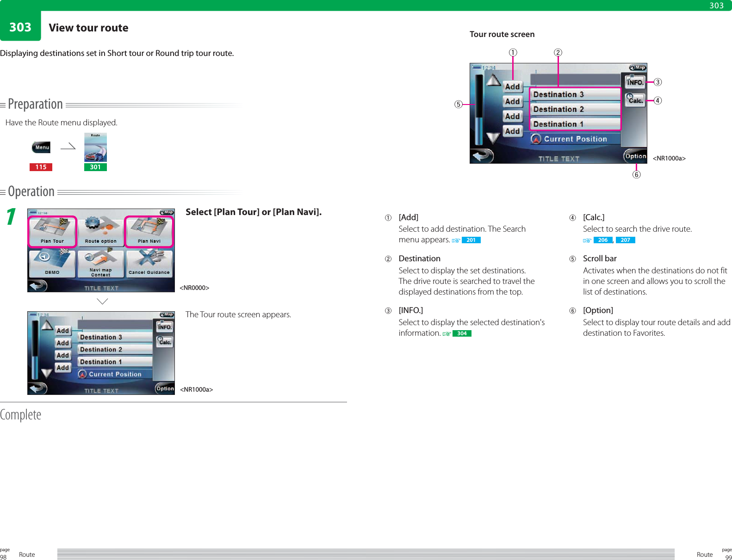Open page reference 201 link
Screen dimensions: 732x560
(x=471, y=240)
